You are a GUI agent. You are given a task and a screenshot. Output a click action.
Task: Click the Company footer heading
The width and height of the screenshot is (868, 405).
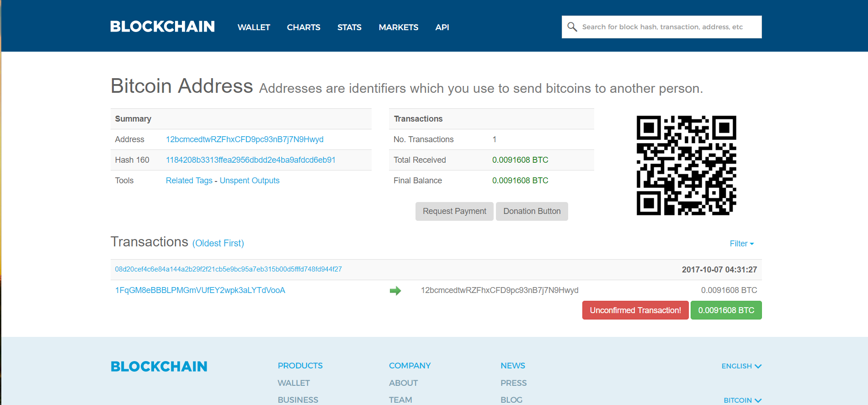(410, 366)
